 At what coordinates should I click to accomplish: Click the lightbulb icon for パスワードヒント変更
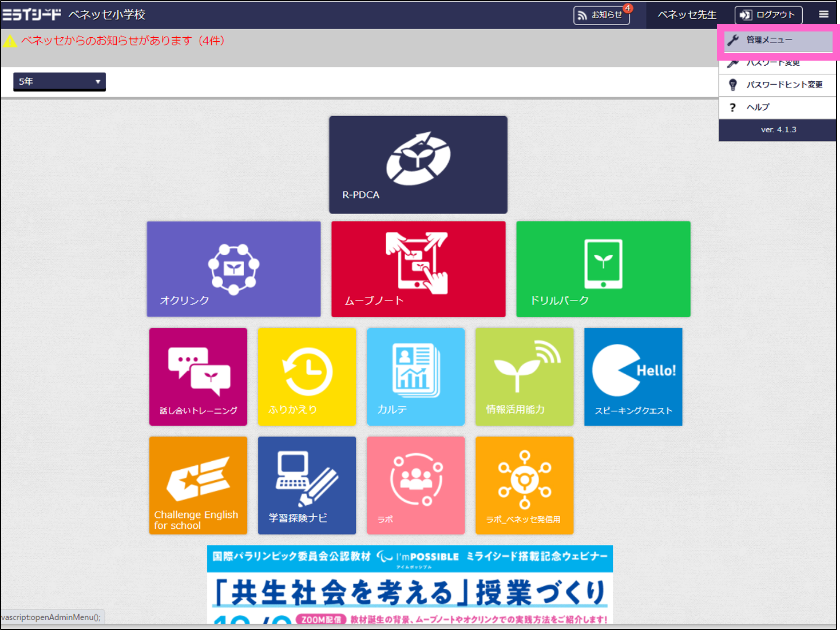click(x=733, y=85)
